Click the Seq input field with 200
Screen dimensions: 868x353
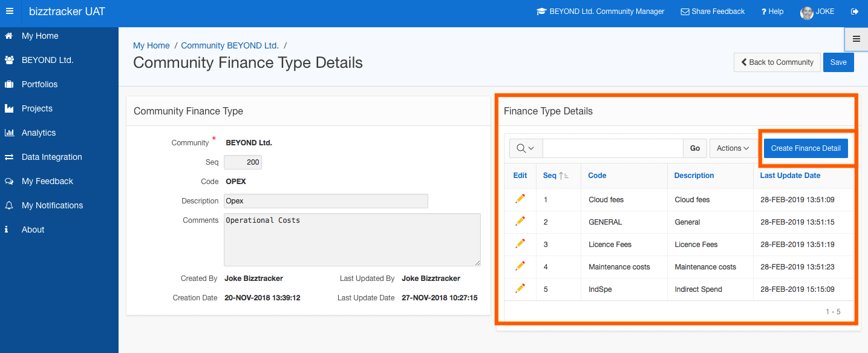tap(243, 162)
